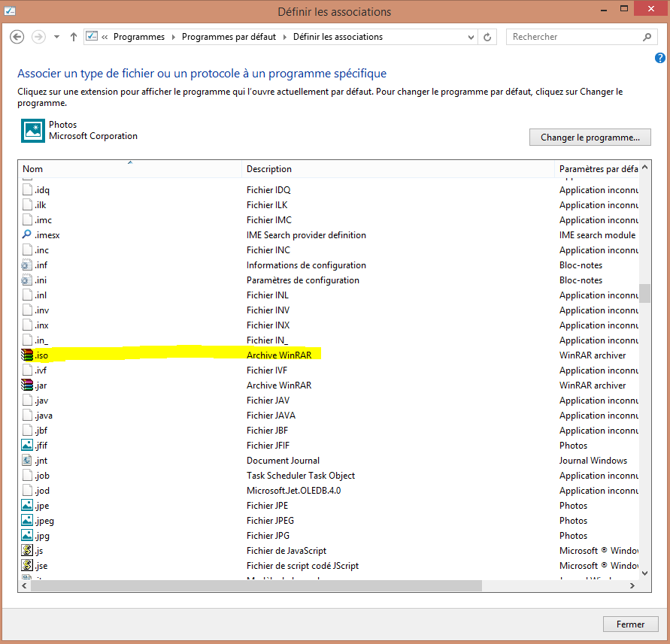
Task: Click the Photos icon for .jfif
Action: [x=28, y=446]
